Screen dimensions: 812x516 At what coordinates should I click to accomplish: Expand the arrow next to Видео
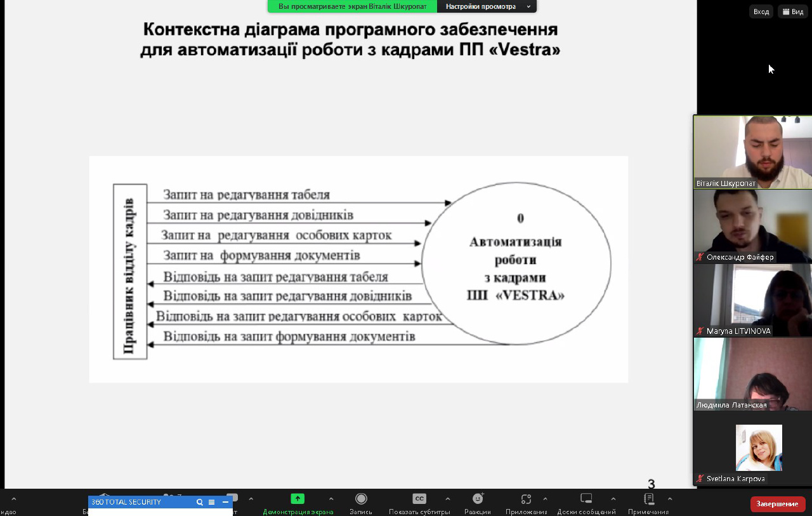coord(14,499)
